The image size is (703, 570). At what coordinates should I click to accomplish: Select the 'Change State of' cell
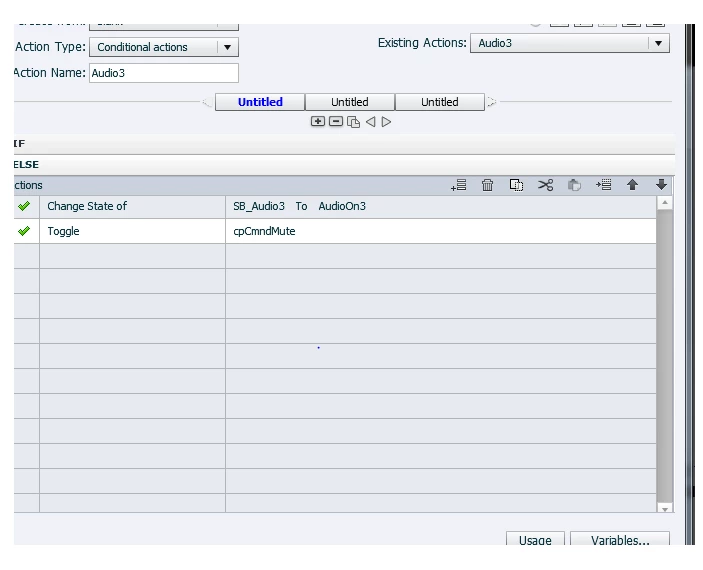(x=132, y=206)
